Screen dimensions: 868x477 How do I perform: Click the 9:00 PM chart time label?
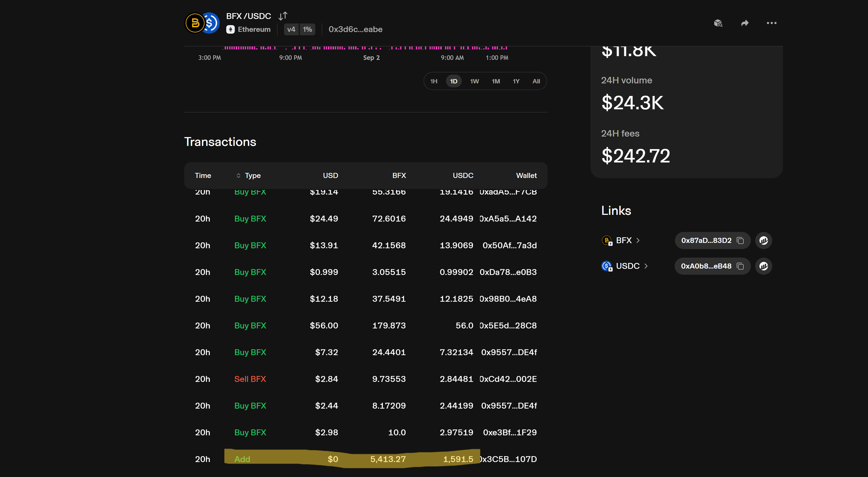290,58
